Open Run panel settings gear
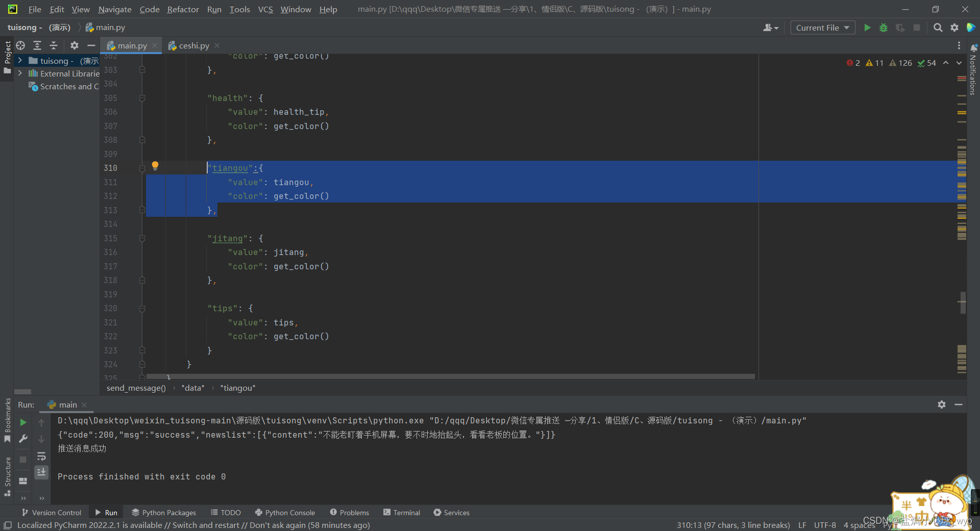The height and width of the screenshot is (531, 980). coord(942,404)
